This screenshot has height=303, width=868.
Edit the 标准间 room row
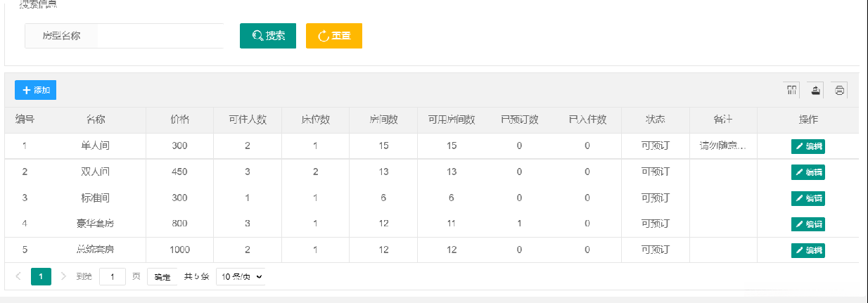point(808,198)
